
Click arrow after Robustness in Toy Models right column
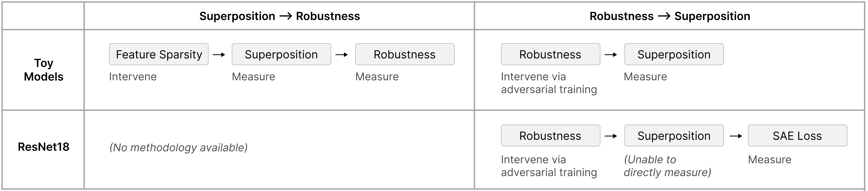point(612,54)
